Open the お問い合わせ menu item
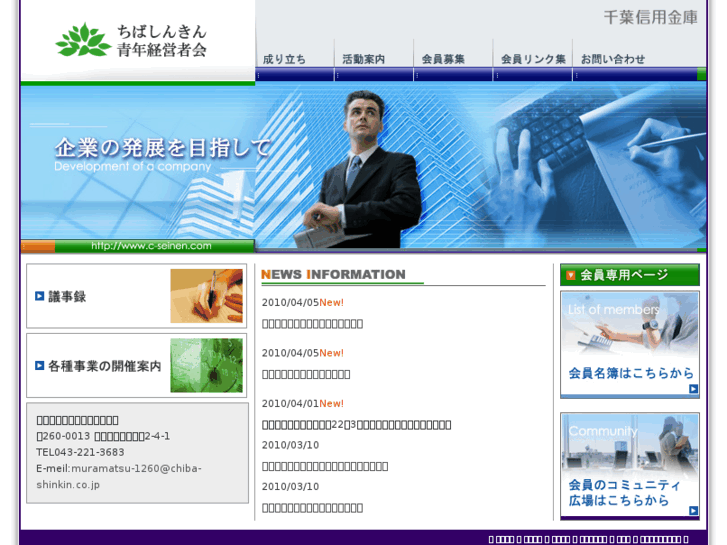 613,59
